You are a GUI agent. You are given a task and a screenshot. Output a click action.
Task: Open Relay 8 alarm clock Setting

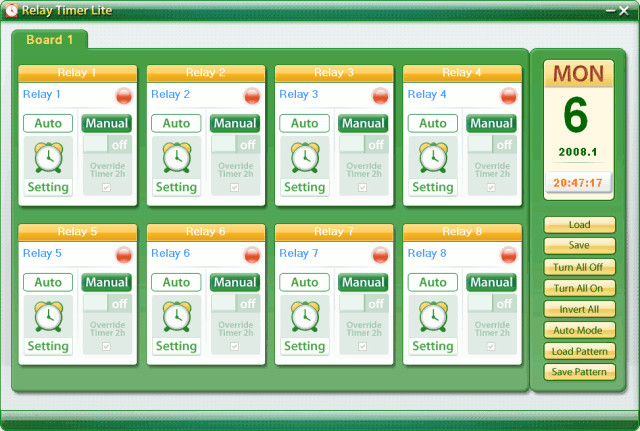click(x=433, y=326)
